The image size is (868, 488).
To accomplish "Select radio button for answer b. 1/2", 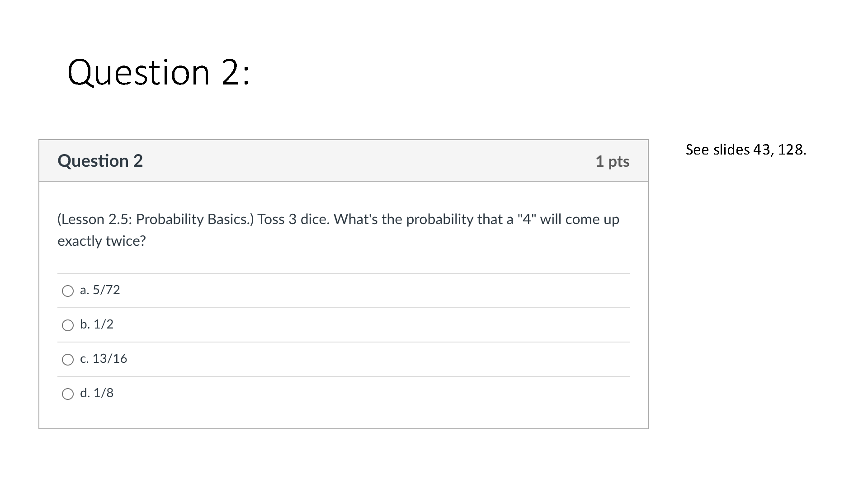I will [x=68, y=325].
